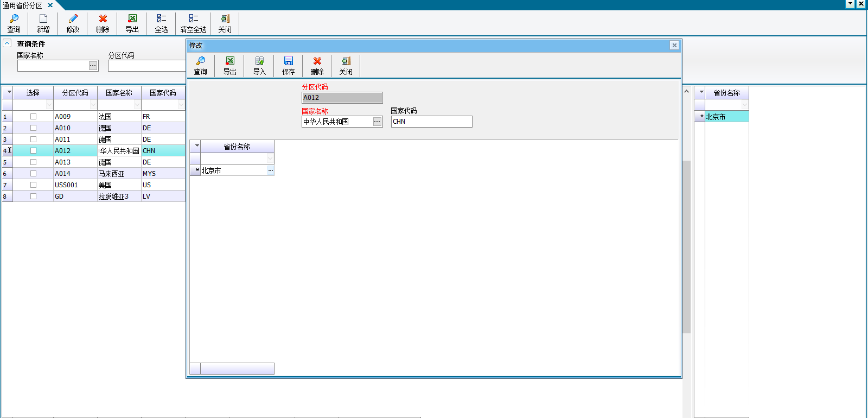868x418 pixels.
Task: Check the box for row GD
Action: [x=33, y=197]
